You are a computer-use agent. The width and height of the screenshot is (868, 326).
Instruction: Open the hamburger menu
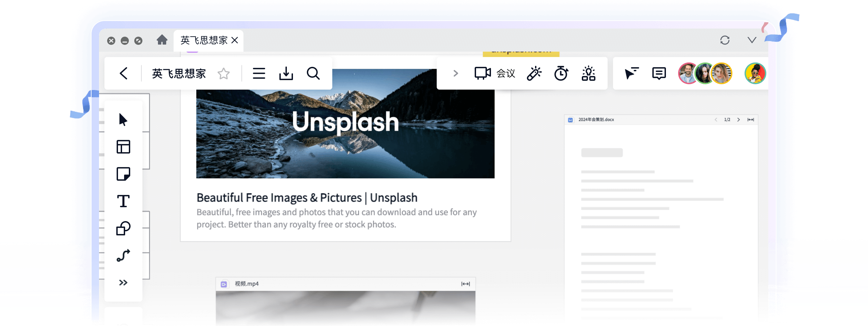(x=259, y=73)
